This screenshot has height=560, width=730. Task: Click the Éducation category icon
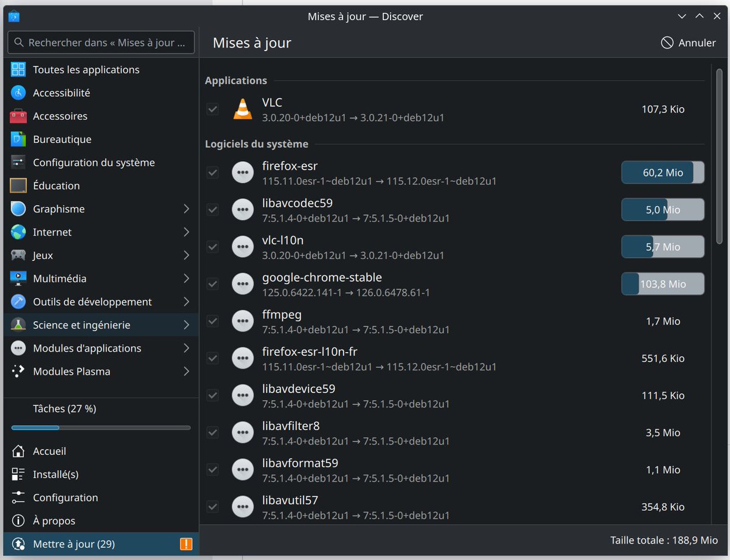[18, 185]
